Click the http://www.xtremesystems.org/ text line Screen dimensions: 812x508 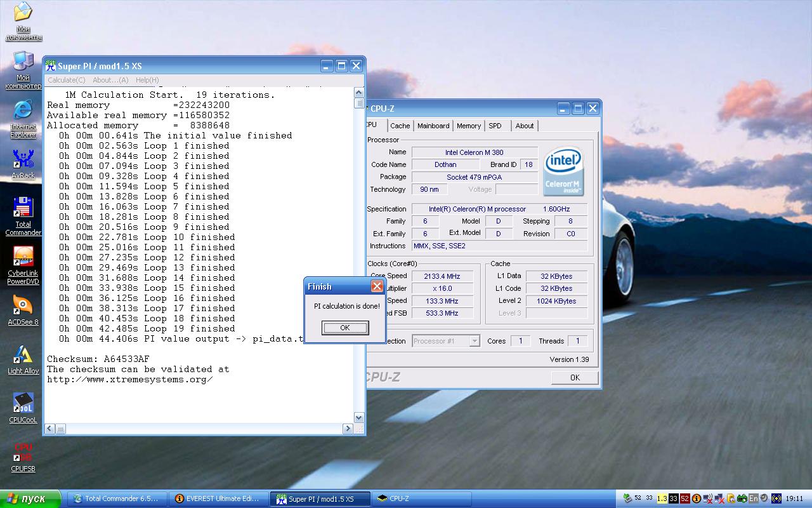click(130, 379)
